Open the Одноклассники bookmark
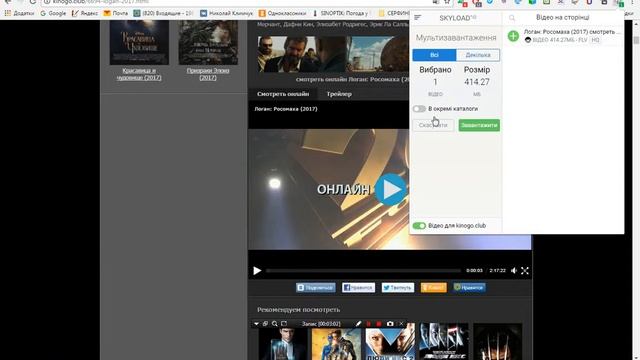Viewport: 640px width, 360px height. pos(282,13)
